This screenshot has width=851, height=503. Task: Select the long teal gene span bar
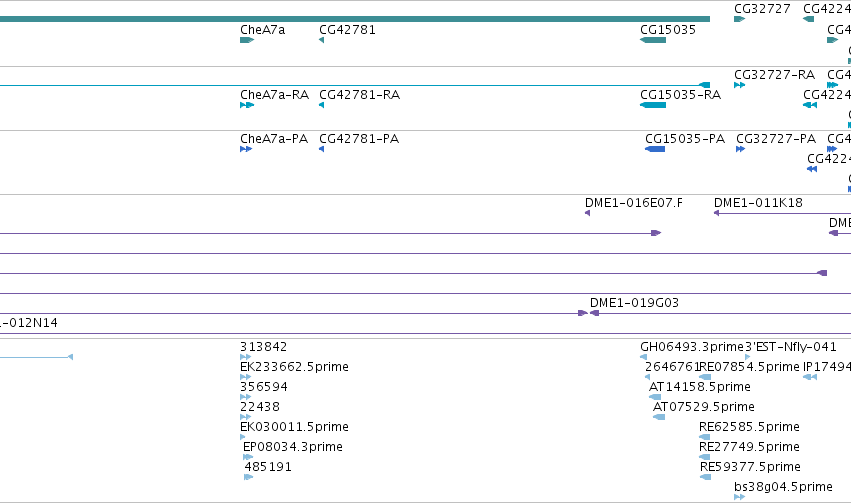(355, 19)
